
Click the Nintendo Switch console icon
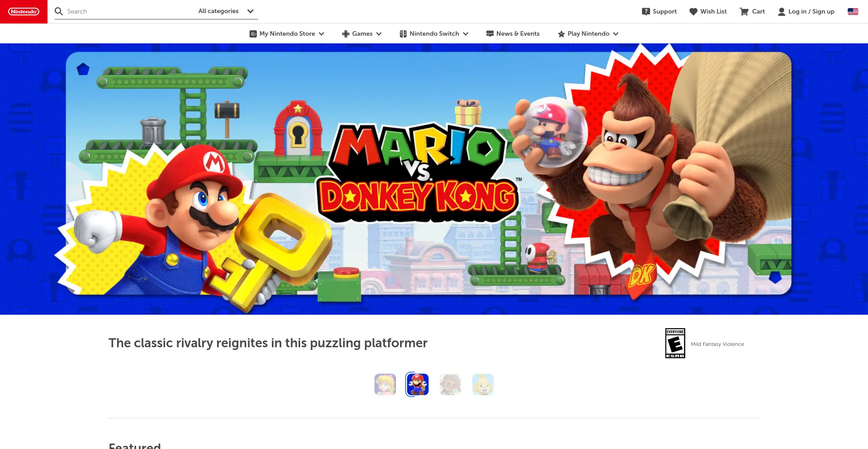coord(403,34)
